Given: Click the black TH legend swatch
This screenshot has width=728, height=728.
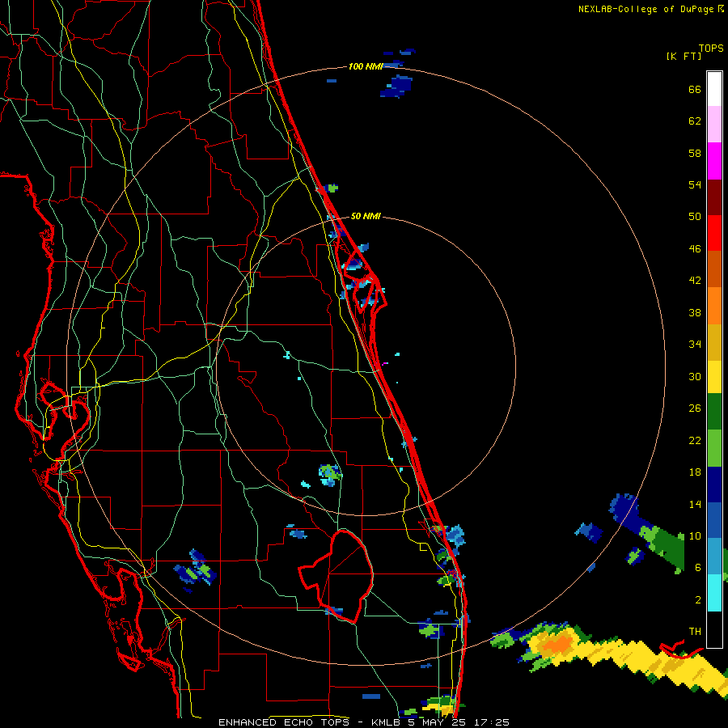Looking at the screenshot, I should (x=714, y=629).
